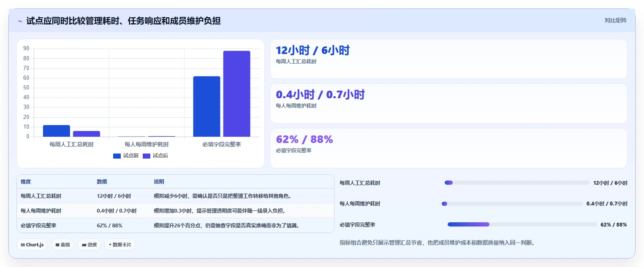Click the 维度 table column header
The width and height of the screenshot is (644, 267).
[26, 182]
